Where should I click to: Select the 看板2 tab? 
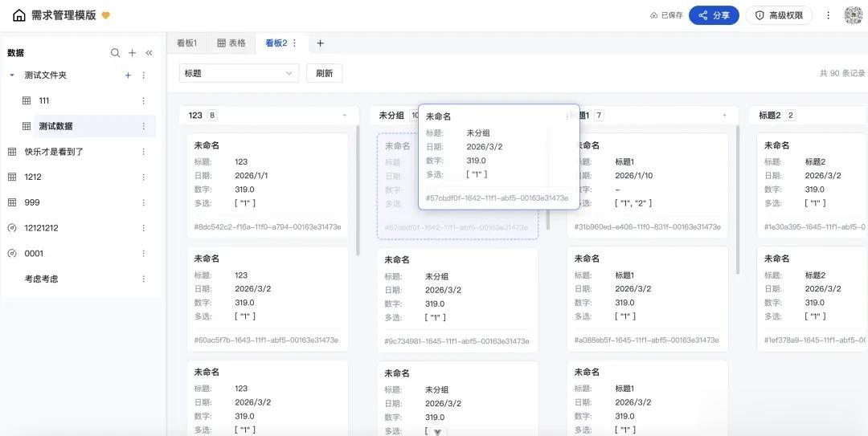[x=276, y=43]
